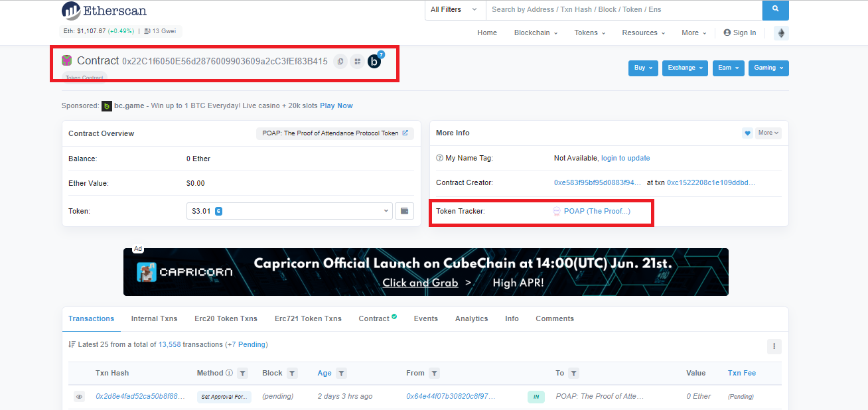Click the Sign In link
Screen dimensions: 868x410
(740, 33)
